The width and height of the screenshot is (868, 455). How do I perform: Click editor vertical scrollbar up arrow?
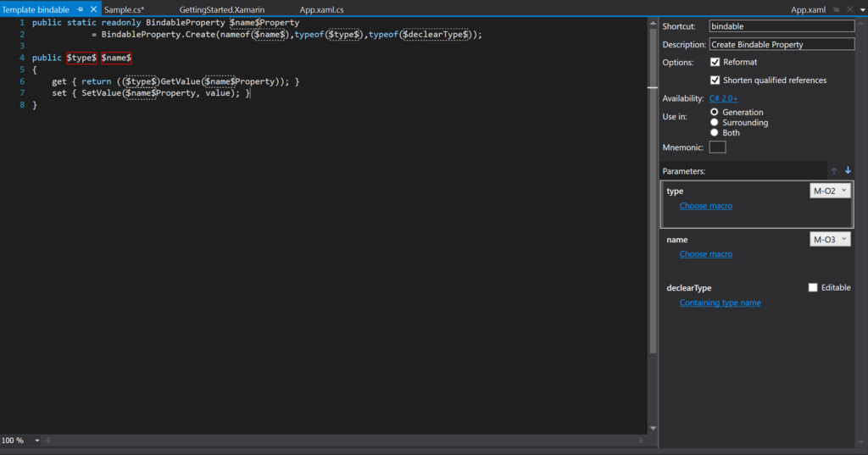(x=653, y=23)
